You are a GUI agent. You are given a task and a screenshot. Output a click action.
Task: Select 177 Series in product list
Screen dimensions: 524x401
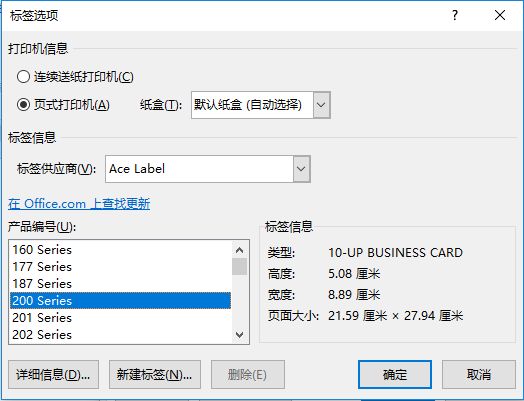(x=120, y=267)
